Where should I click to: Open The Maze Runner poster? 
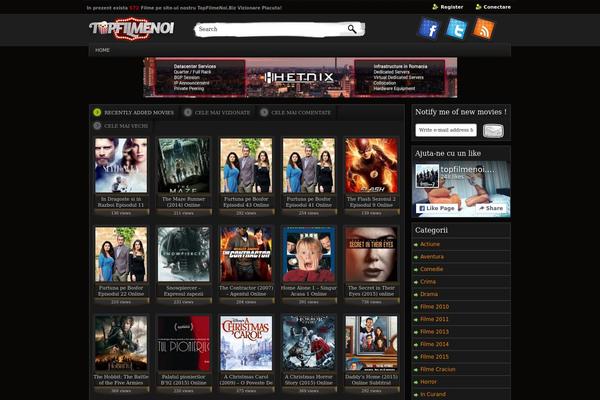click(184, 165)
